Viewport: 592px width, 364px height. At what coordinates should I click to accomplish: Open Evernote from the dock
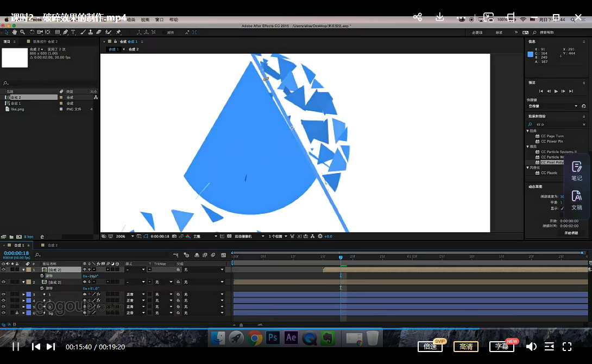(328, 337)
